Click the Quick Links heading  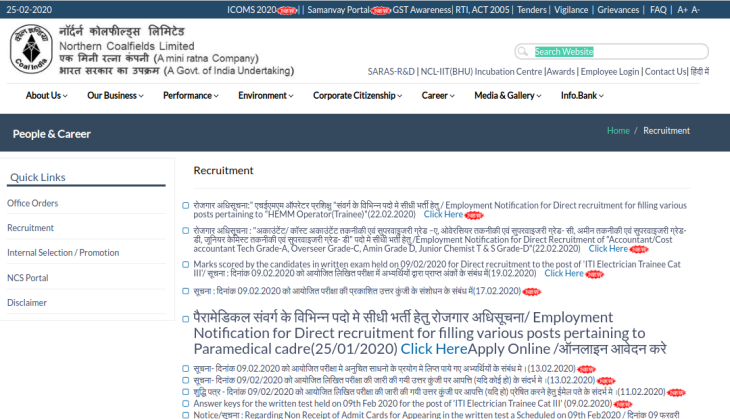38,177
